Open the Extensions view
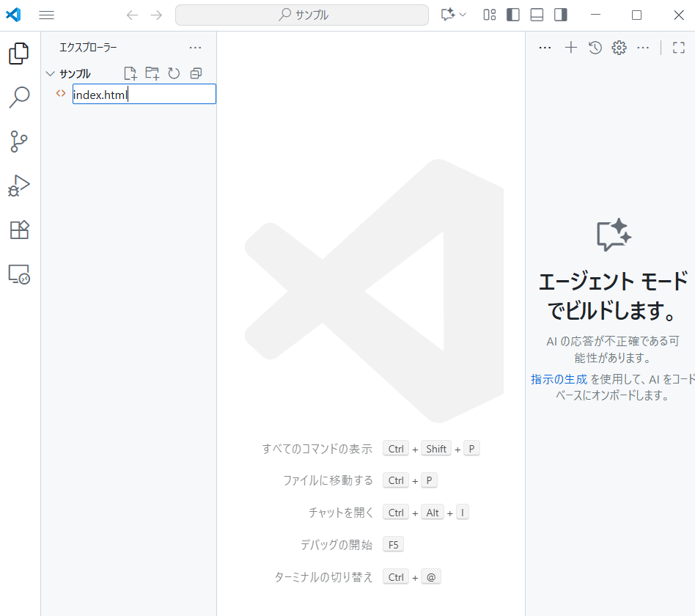 20,230
